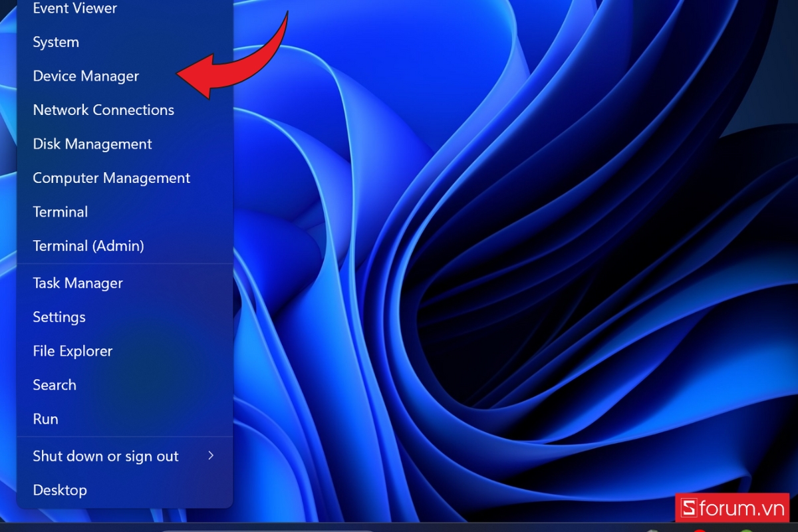Start Task Manager

78,283
